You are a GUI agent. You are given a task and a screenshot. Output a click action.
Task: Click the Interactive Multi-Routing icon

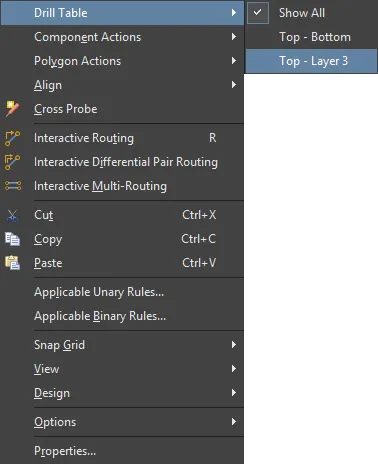[x=13, y=186]
